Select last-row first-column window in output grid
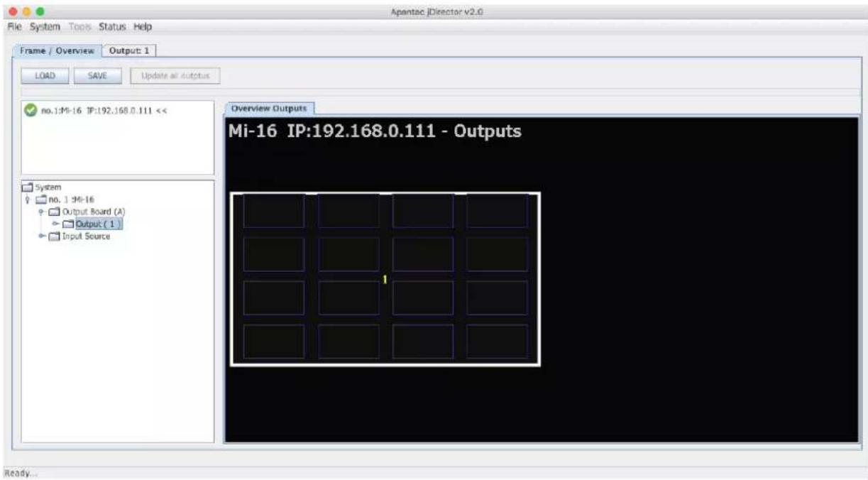 [274, 342]
